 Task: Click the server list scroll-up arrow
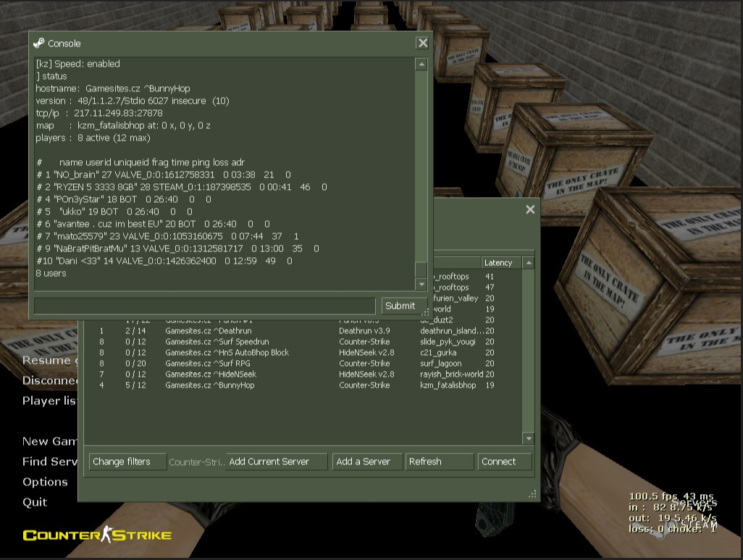click(x=529, y=263)
